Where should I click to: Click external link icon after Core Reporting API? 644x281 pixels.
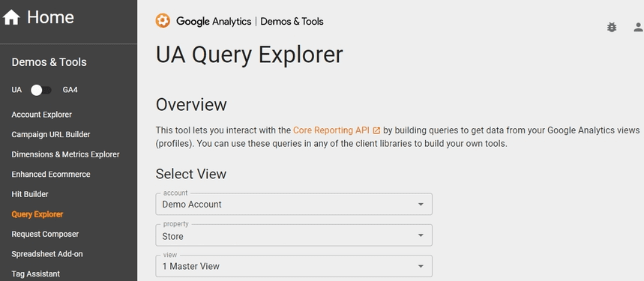tap(376, 131)
